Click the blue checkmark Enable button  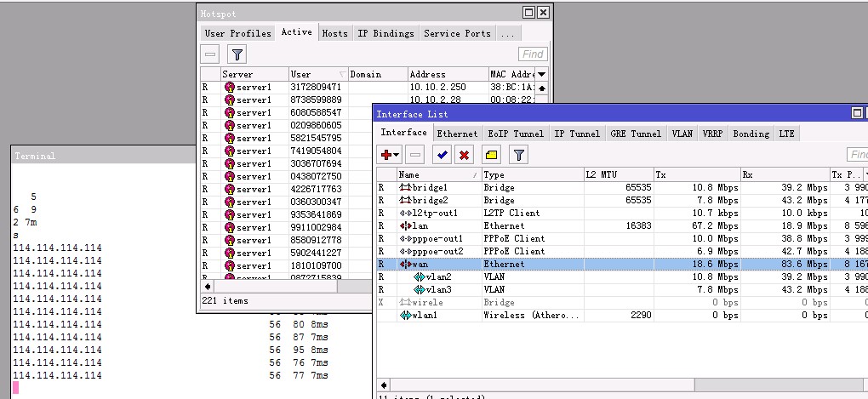click(442, 155)
